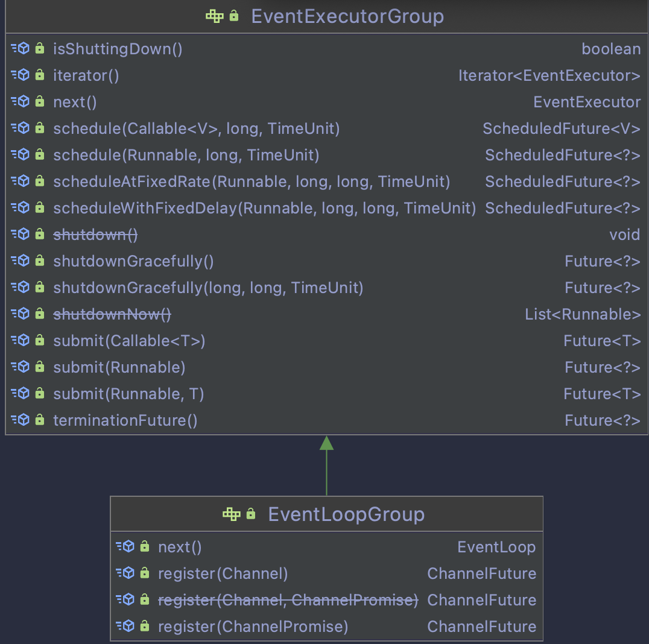This screenshot has height=644, width=649.
Task: Click the Iterator<EventExecutor> return type
Action: pyautogui.click(x=549, y=75)
